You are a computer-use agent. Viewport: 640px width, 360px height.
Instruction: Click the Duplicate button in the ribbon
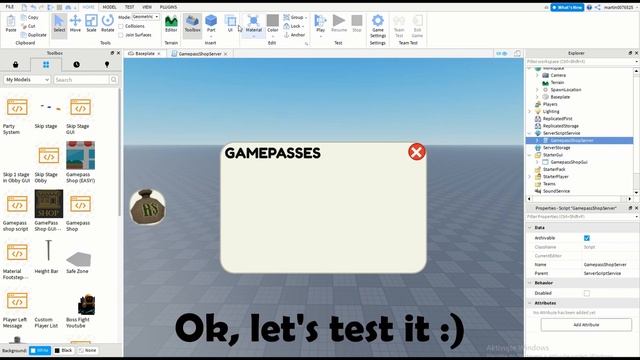(x=34, y=35)
